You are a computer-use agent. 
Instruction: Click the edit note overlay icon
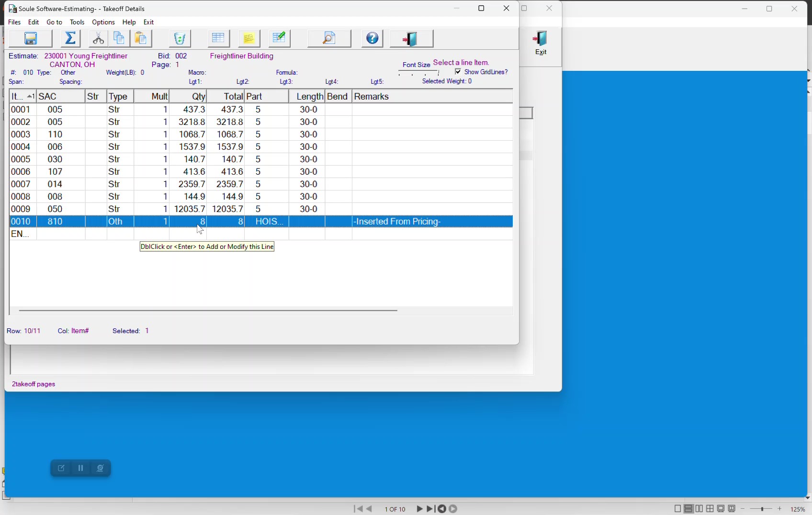coord(61,469)
